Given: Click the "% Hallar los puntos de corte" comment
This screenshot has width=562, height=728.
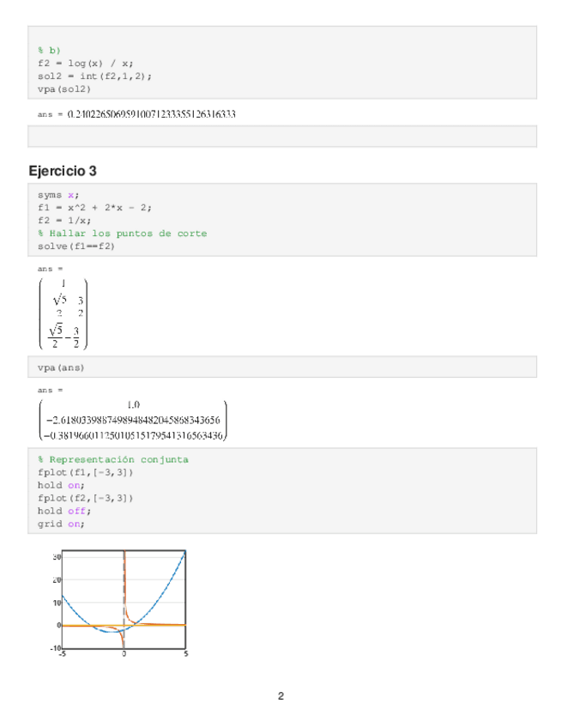Looking at the screenshot, I should [122, 234].
